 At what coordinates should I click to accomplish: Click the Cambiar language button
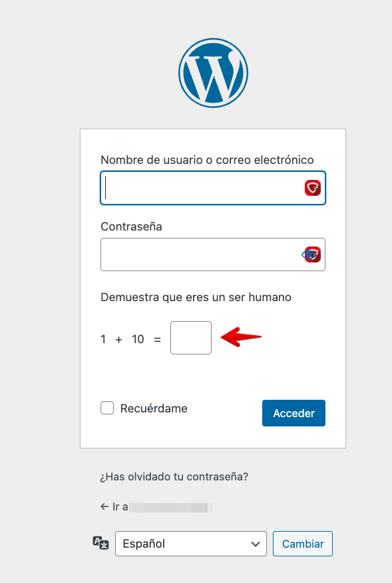coord(303,544)
